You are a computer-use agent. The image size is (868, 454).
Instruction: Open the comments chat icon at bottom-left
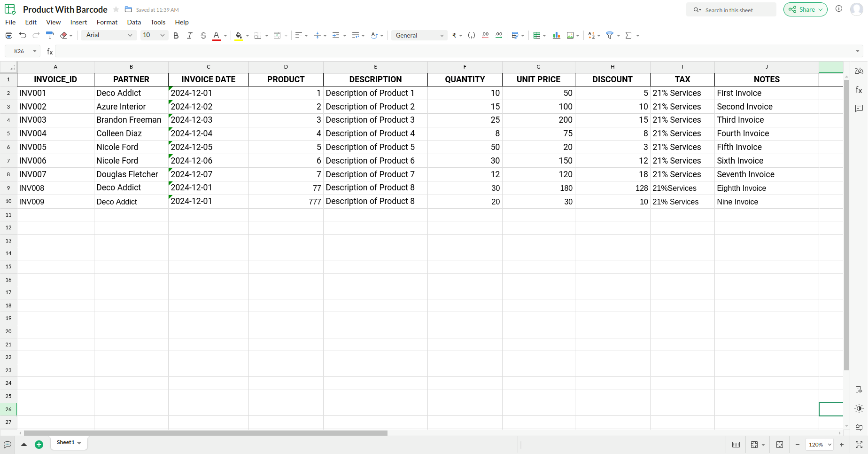pos(8,445)
